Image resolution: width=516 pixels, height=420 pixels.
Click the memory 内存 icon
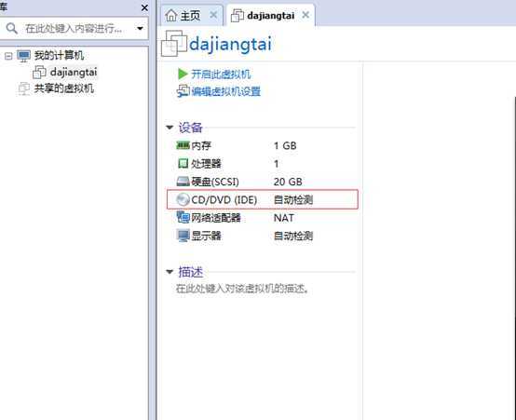(x=183, y=145)
